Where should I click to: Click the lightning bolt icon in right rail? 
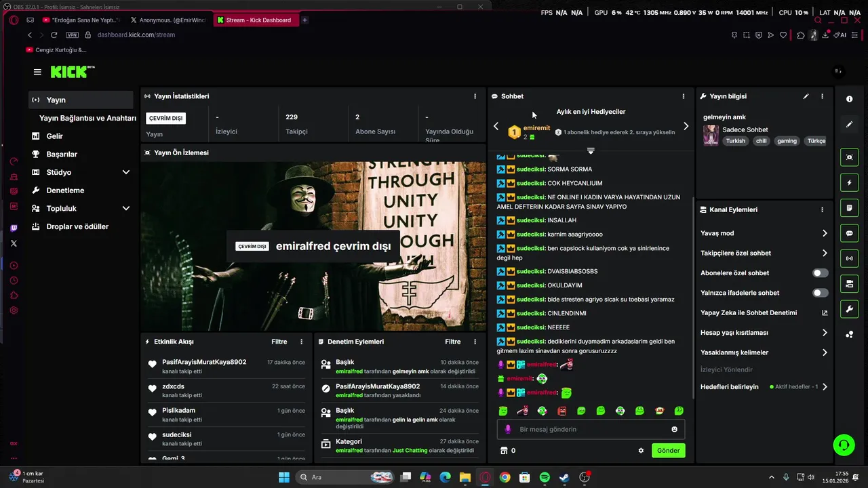[x=849, y=183]
